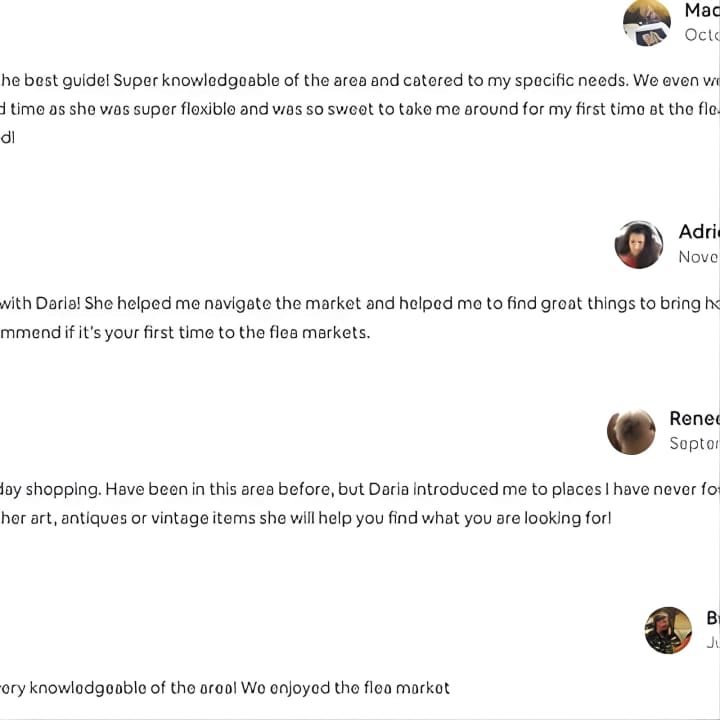The height and width of the screenshot is (720, 720).
Task: Select the line about art, antiques or vintage
Action: pyautogui.click(x=306, y=518)
